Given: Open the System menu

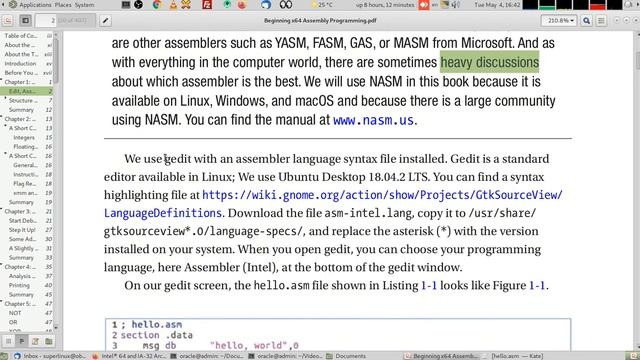Looking at the screenshot, I should tap(84, 5).
